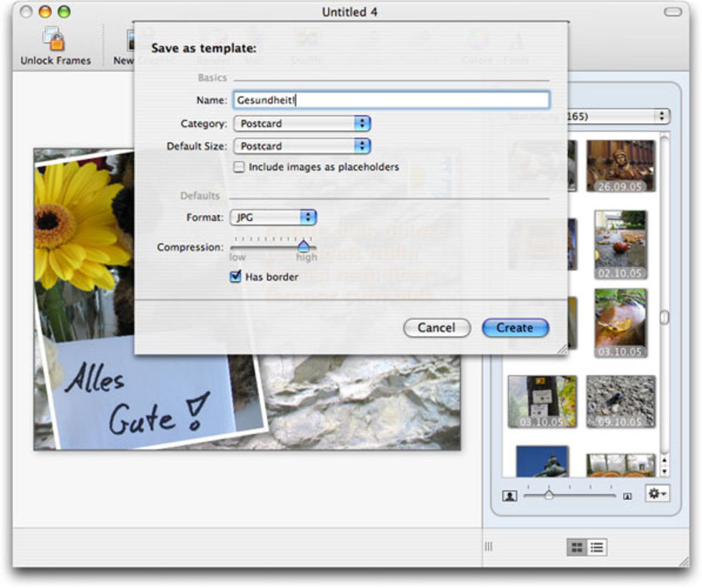Click the Name text field
Screen dimensions: 702x588
click(x=391, y=101)
